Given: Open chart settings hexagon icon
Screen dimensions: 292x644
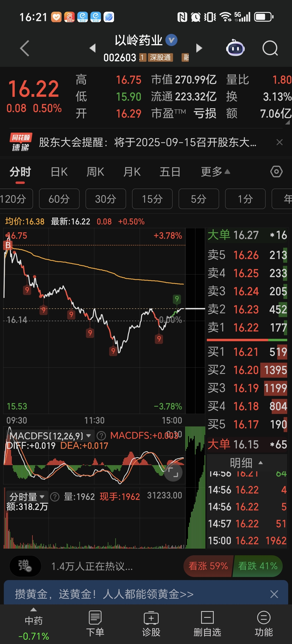Looking at the screenshot, I should 276,172.
